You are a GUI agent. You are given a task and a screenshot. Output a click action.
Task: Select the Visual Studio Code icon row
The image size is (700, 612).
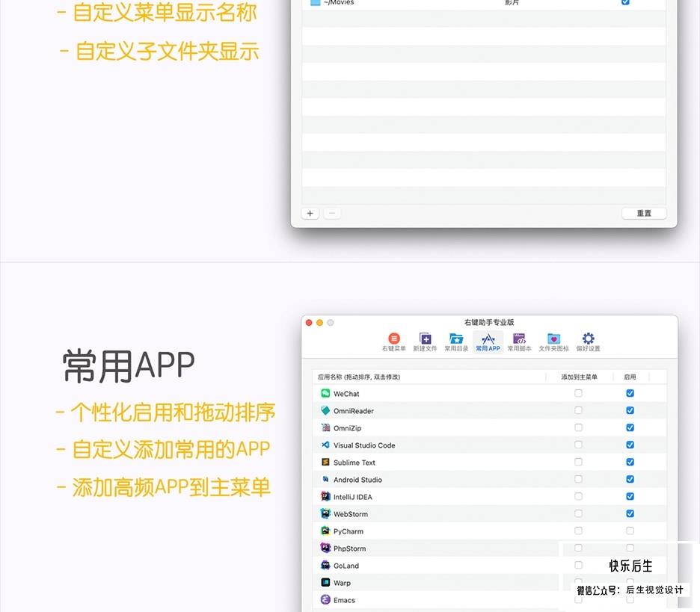[x=490, y=445]
